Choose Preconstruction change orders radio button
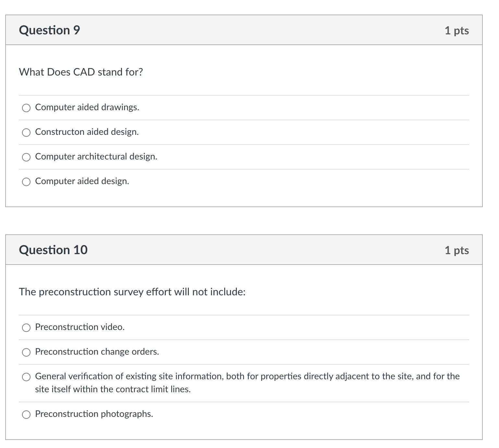This screenshot has height=448, width=499. 26,352
